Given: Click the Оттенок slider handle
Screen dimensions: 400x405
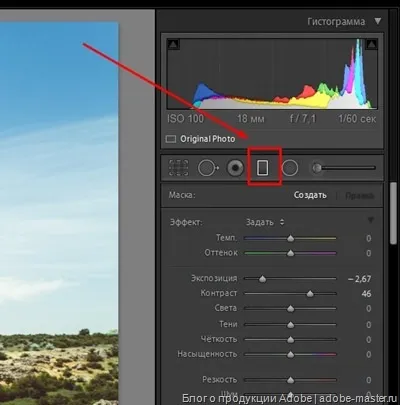Looking at the screenshot, I should (291, 253).
